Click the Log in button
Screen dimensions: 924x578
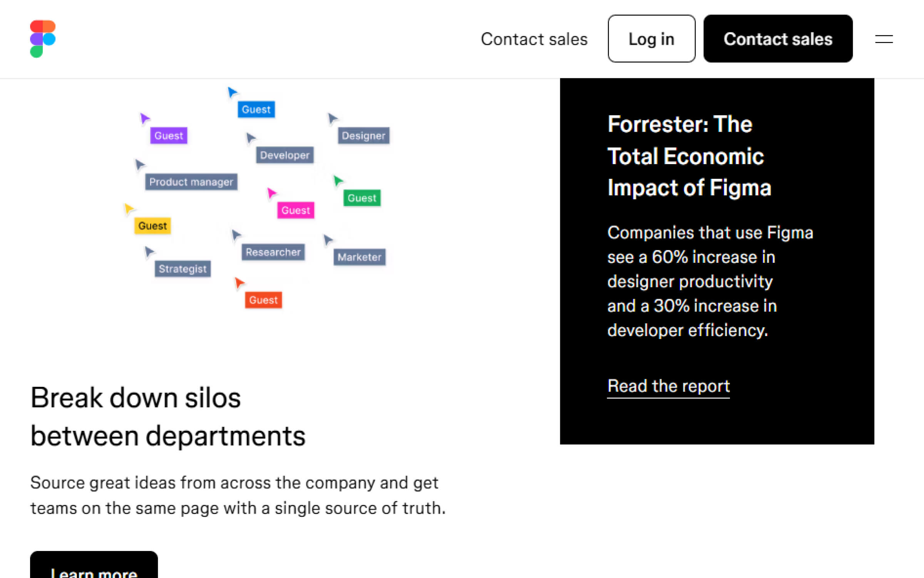click(651, 39)
